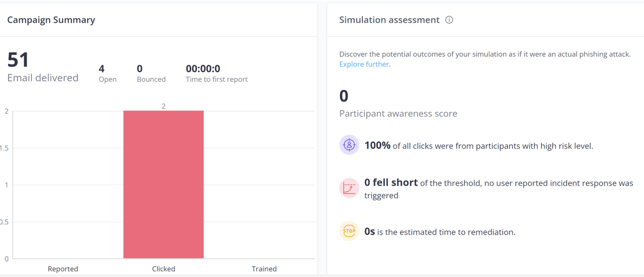Click the Simulation assessment info icon
This screenshot has height=277, width=644.
(x=449, y=20)
